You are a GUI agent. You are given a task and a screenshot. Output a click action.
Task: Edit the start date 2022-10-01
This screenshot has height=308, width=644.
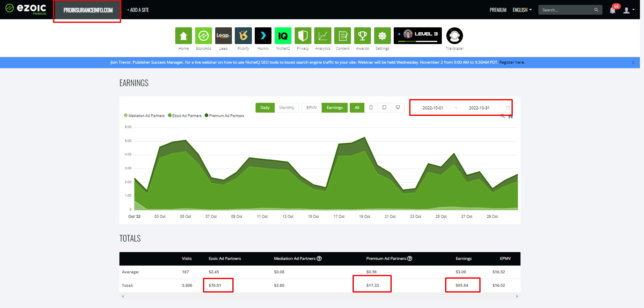point(433,108)
